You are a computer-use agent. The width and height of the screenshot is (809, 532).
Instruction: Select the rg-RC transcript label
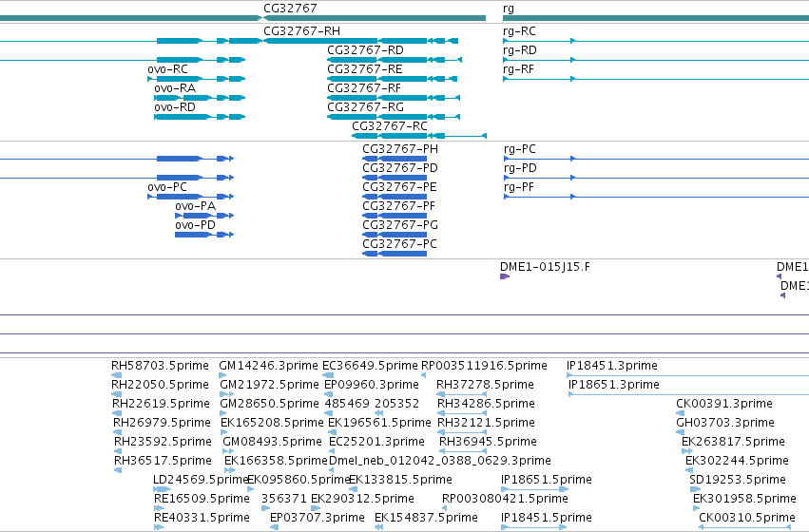(x=520, y=31)
